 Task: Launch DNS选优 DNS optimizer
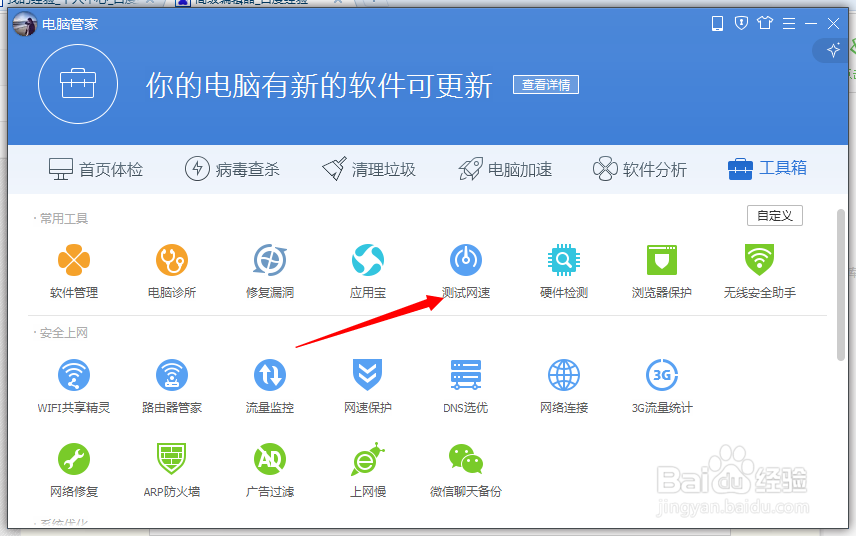tap(466, 386)
